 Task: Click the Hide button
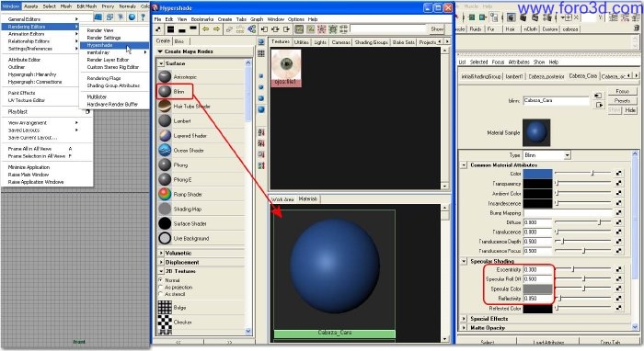(630, 110)
